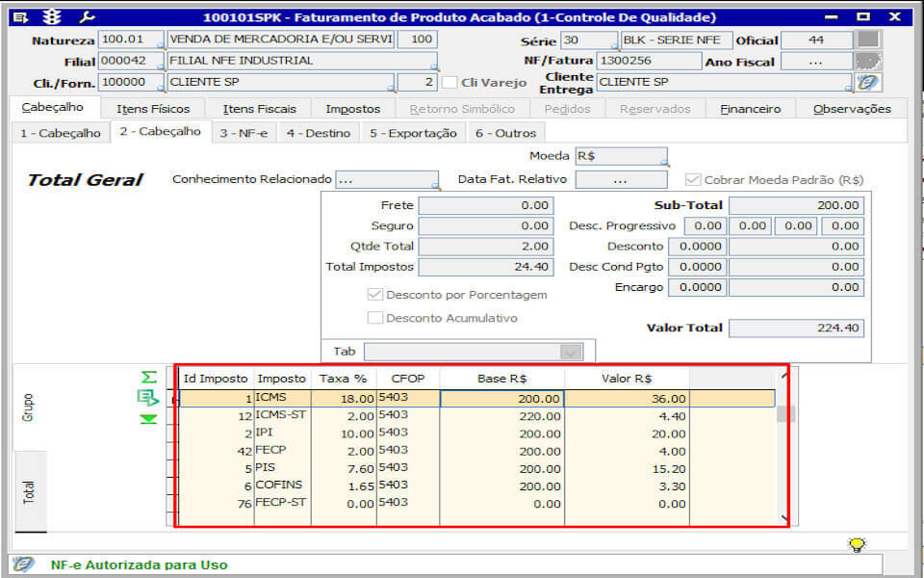Open lookup on Conhecimento Relacionado field
Screen dimensions: 924x578
435,186
